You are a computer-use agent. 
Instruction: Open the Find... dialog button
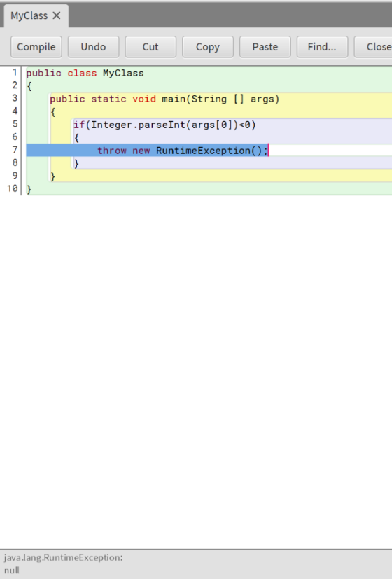click(x=322, y=47)
